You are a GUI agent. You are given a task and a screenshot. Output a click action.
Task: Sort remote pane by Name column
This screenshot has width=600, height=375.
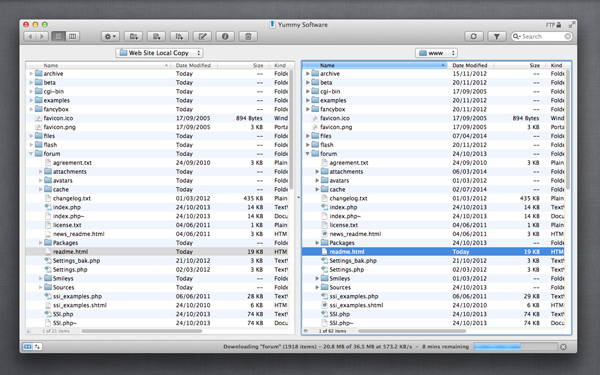[374, 65]
